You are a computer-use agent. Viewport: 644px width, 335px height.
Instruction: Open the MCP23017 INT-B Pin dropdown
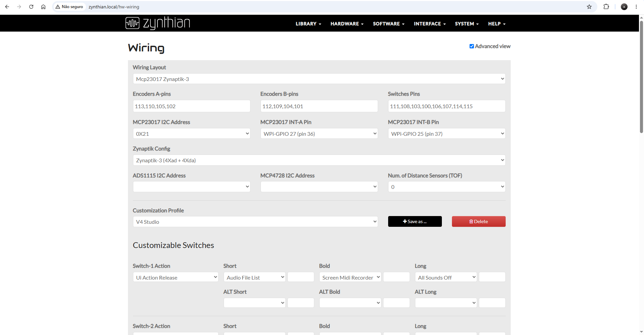(447, 134)
